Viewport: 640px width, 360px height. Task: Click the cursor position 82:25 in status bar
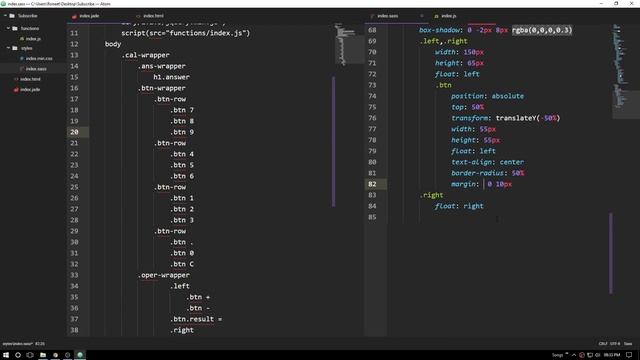coord(40,344)
